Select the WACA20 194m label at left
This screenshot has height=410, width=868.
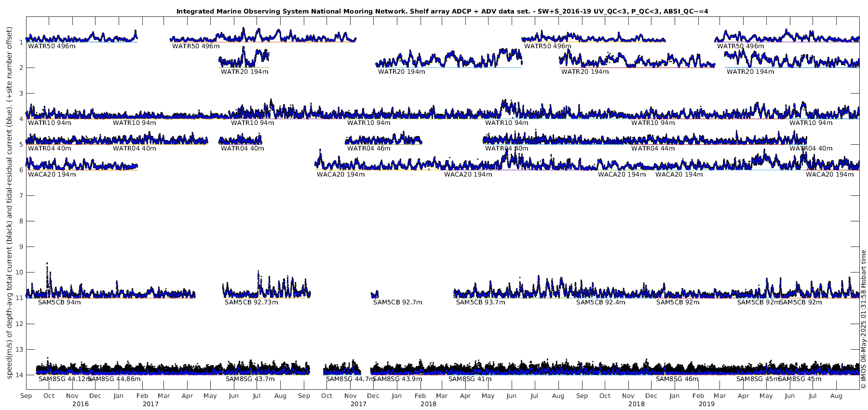(x=52, y=174)
